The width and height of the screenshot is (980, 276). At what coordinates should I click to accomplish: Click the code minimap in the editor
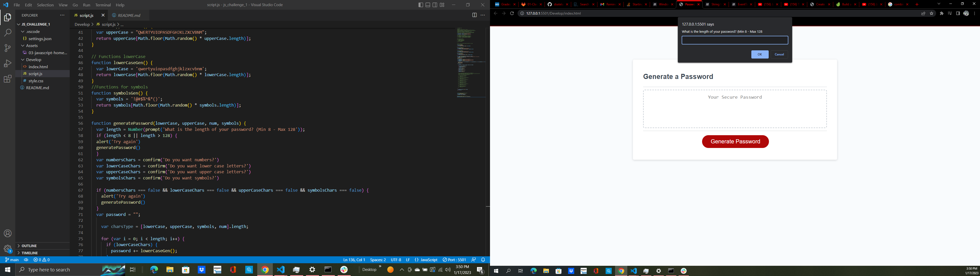[471, 63]
